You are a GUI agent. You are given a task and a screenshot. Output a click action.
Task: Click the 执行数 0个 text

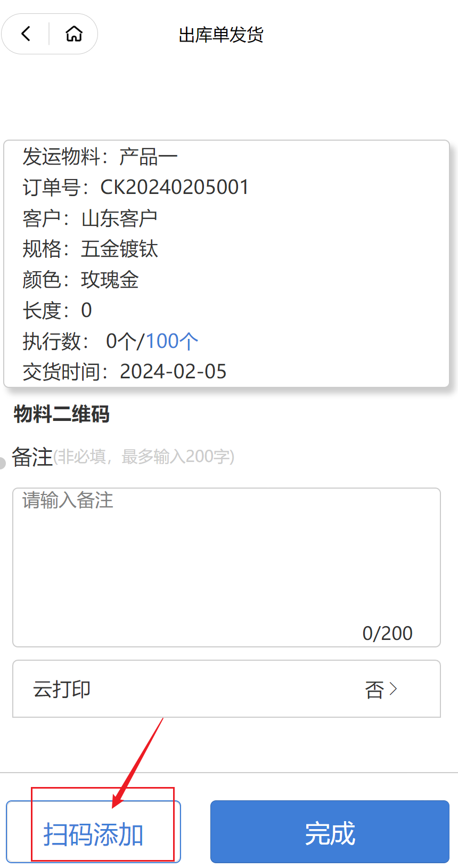80,341
